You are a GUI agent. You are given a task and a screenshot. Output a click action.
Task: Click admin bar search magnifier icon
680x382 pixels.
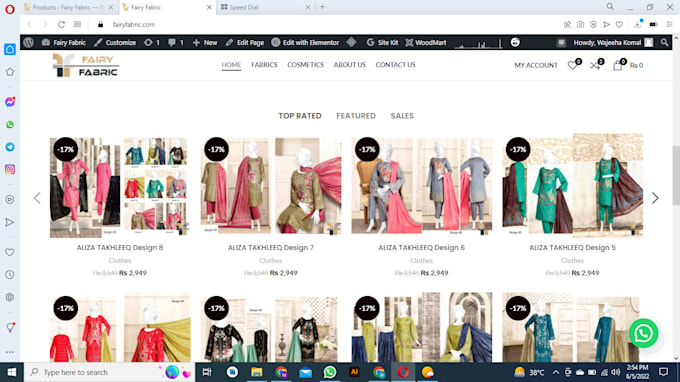coord(664,42)
